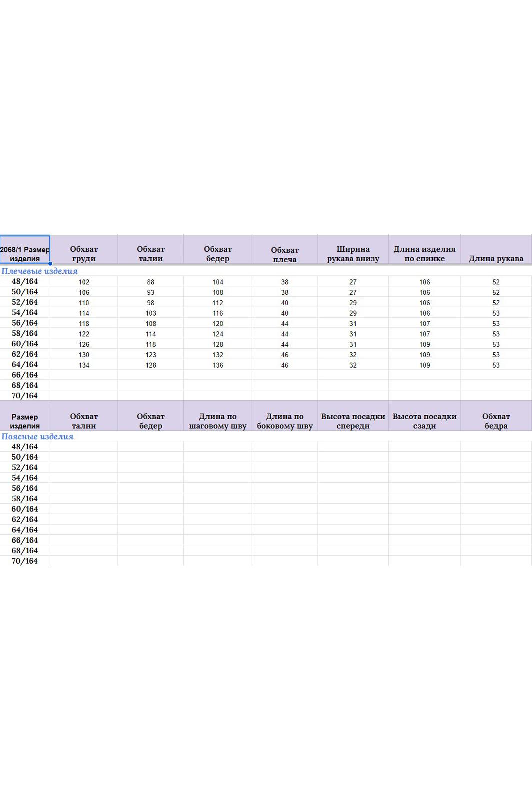Click chest value 122 in row 58/164

84,334
